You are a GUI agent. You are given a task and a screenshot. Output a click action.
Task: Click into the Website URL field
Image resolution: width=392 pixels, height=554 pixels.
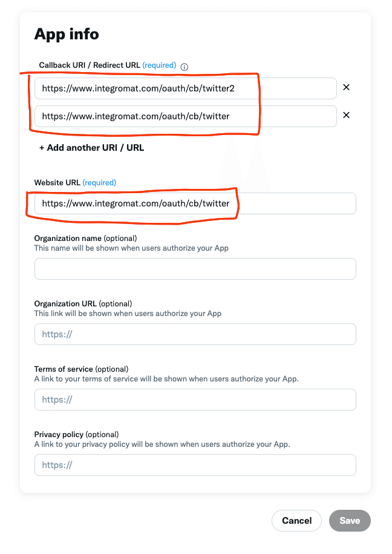[x=195, y=203]
